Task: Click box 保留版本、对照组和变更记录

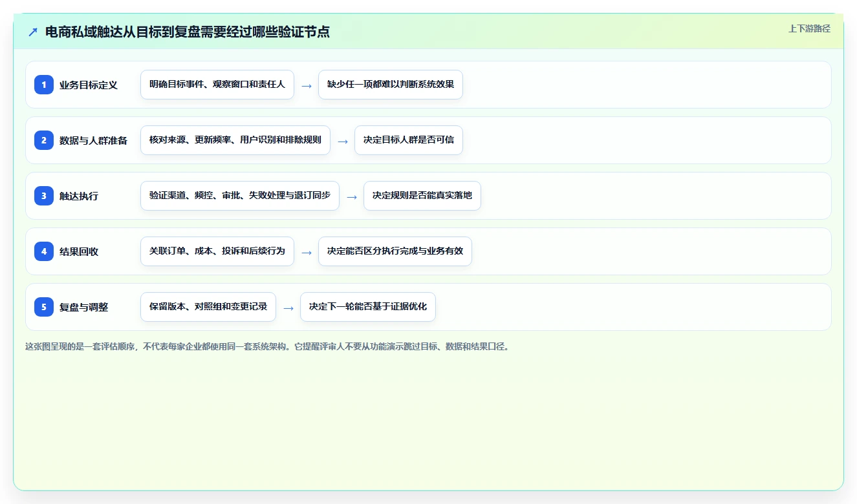Action: 208,307
